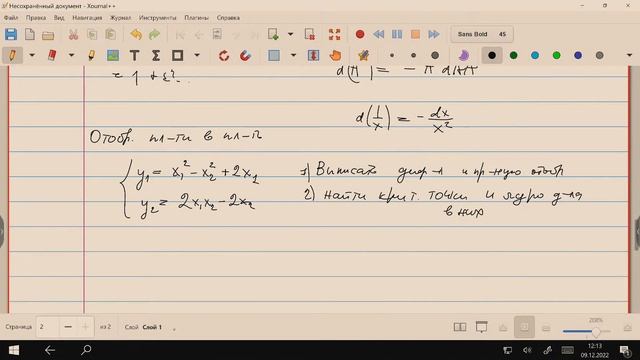Click the default tool star icon
The image size is (640, 360).
click(363, 56)
